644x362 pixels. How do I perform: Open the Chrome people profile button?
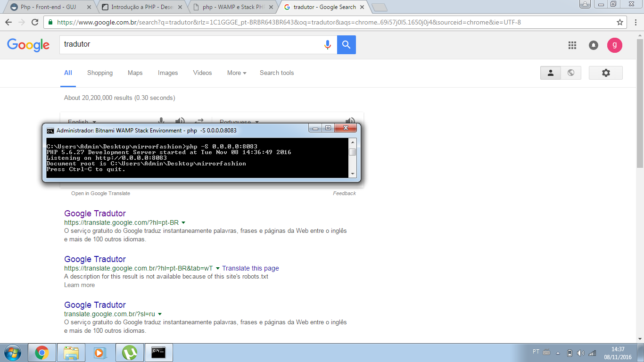point(585,4)
